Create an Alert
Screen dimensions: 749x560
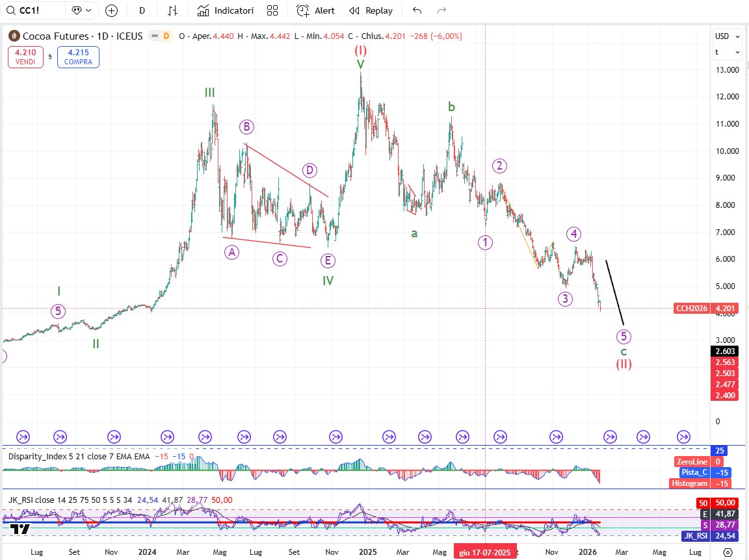point(316,10)
